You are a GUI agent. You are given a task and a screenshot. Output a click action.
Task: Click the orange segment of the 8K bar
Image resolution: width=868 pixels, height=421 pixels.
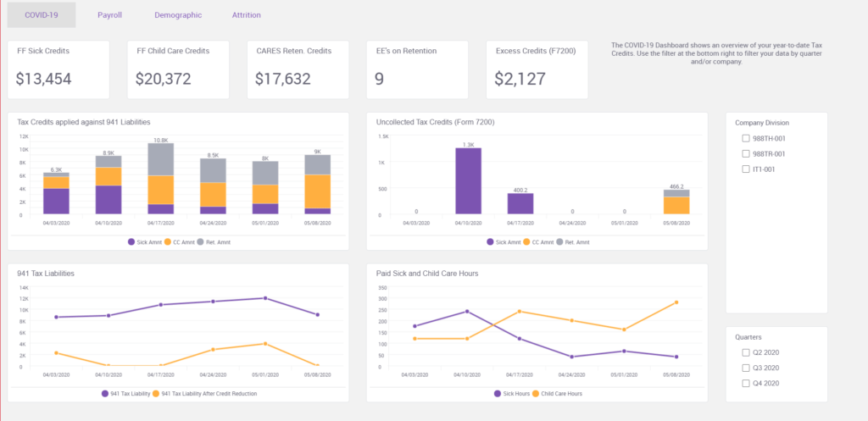(x=265, y=194)
